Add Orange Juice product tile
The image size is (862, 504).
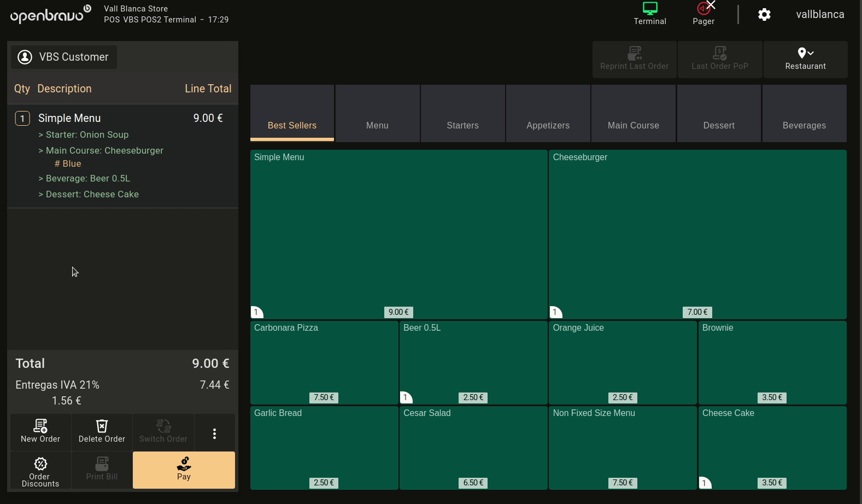coord(622,362)
